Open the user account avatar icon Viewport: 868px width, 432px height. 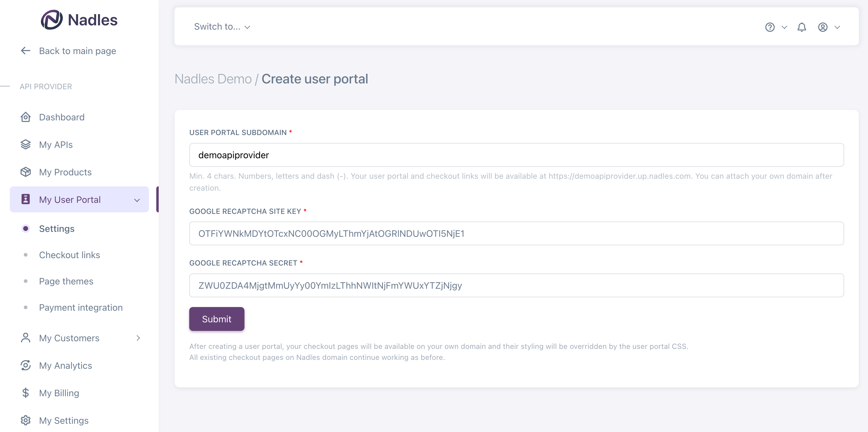[823, 27]
